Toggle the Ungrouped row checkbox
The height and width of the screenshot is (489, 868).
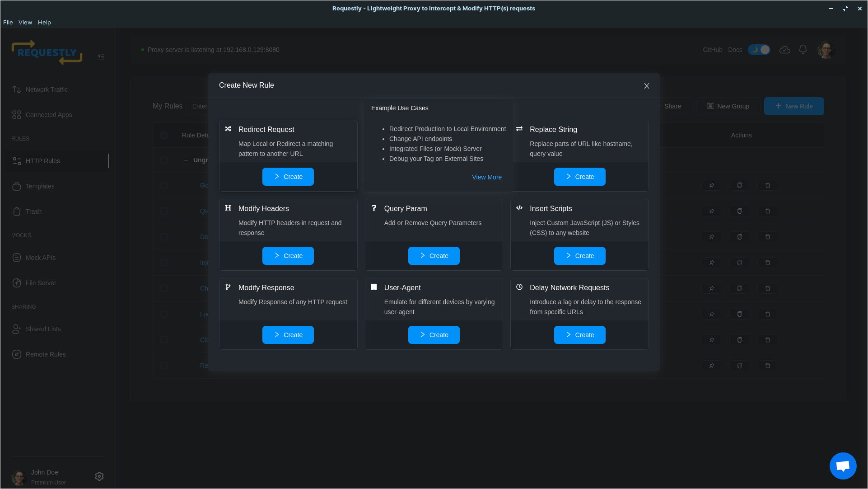click(x=164, y=160)
